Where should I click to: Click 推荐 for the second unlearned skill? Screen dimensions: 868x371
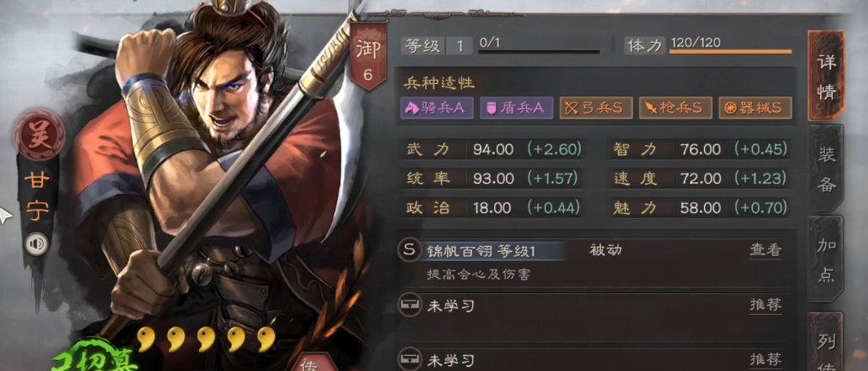pos(765,360)
